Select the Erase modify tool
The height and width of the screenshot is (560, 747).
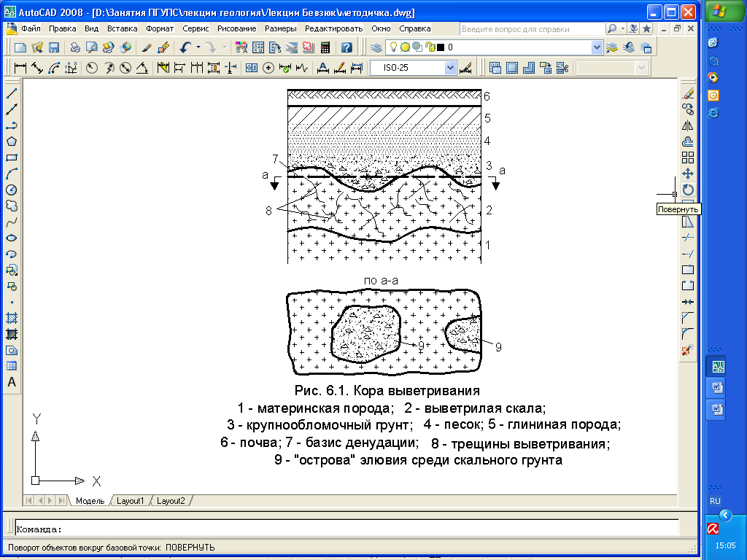(x=688, y=93)
